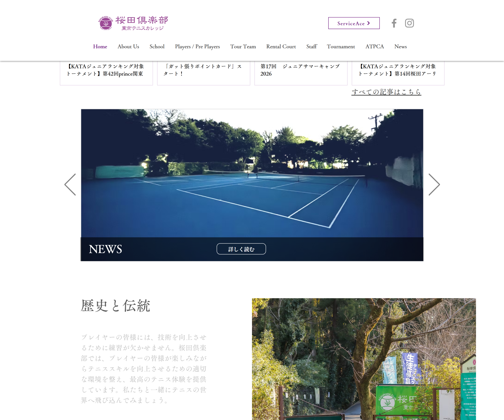Viewport: 504px width, 420px height.
Task: Go to previous slide with left arrow
Action: pos(70,185)
